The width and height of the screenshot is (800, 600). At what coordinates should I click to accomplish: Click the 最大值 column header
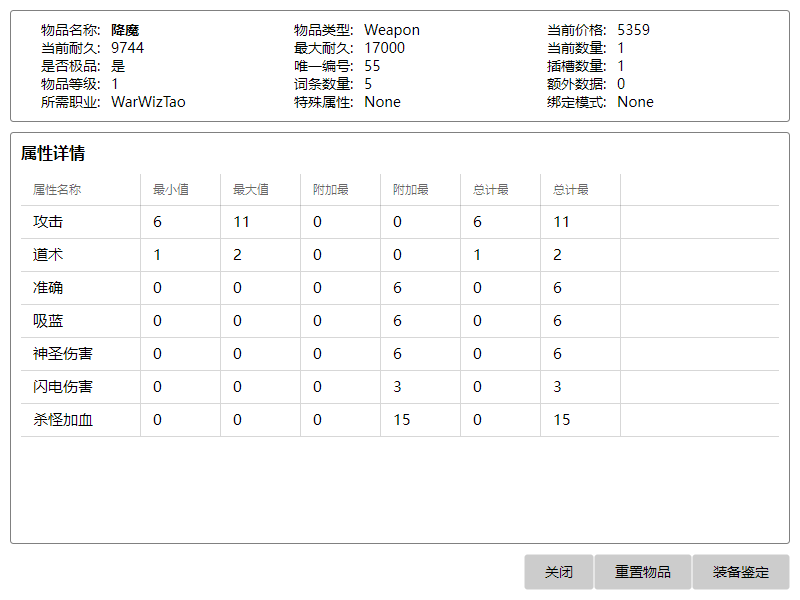(251, 190)
